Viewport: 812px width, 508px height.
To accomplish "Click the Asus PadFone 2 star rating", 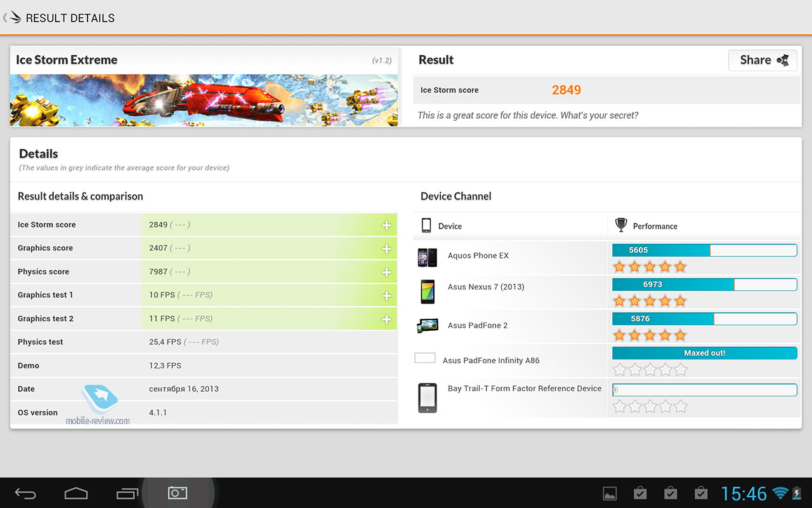I will pos(650,335).
